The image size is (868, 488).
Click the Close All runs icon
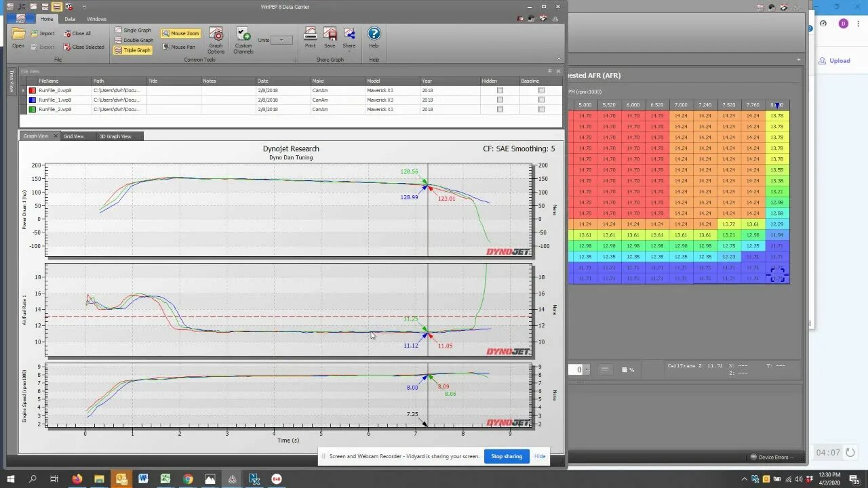(67, 33)
